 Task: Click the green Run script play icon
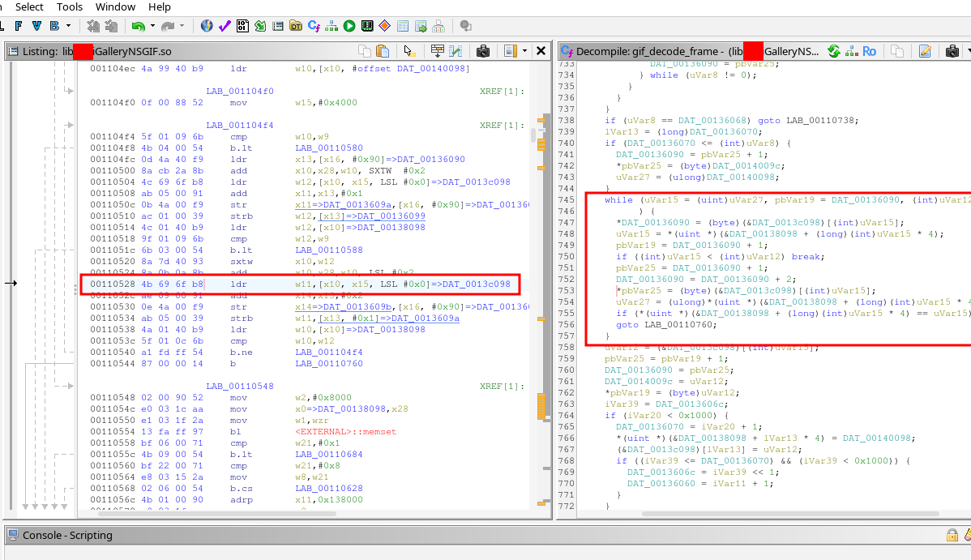(x=349, y=26)
